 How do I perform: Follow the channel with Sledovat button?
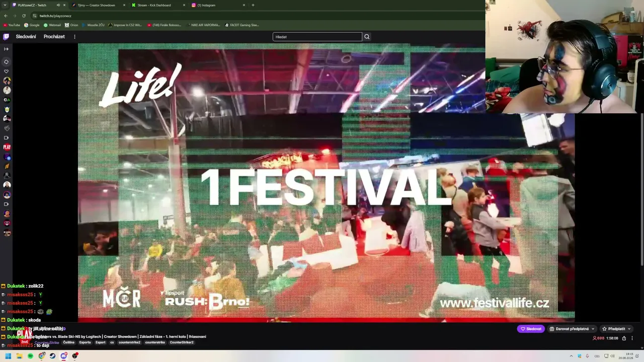click(x=531, y=329)
